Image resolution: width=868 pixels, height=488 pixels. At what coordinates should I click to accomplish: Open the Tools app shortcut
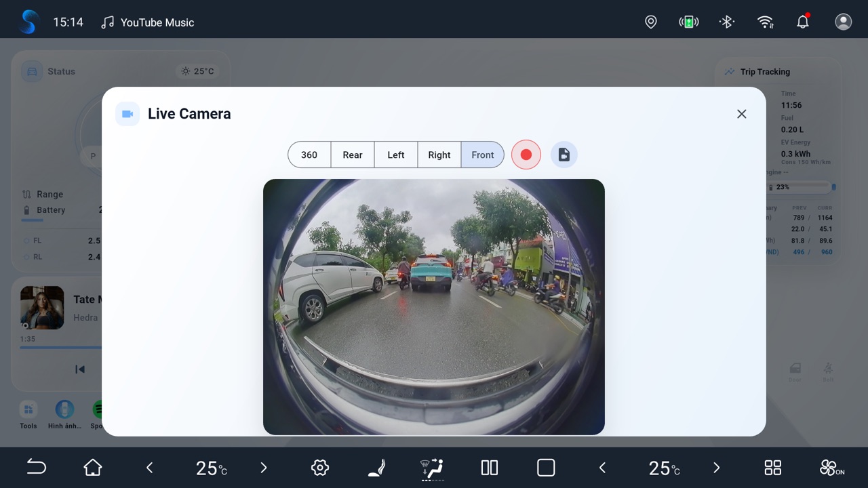28,415
